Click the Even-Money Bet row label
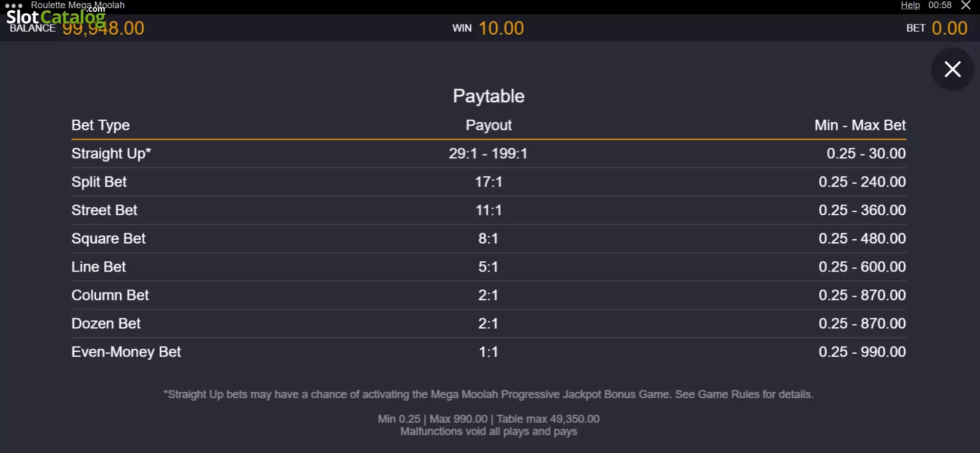The height and width of the screenshot is (453, 980). coord(126,352)
